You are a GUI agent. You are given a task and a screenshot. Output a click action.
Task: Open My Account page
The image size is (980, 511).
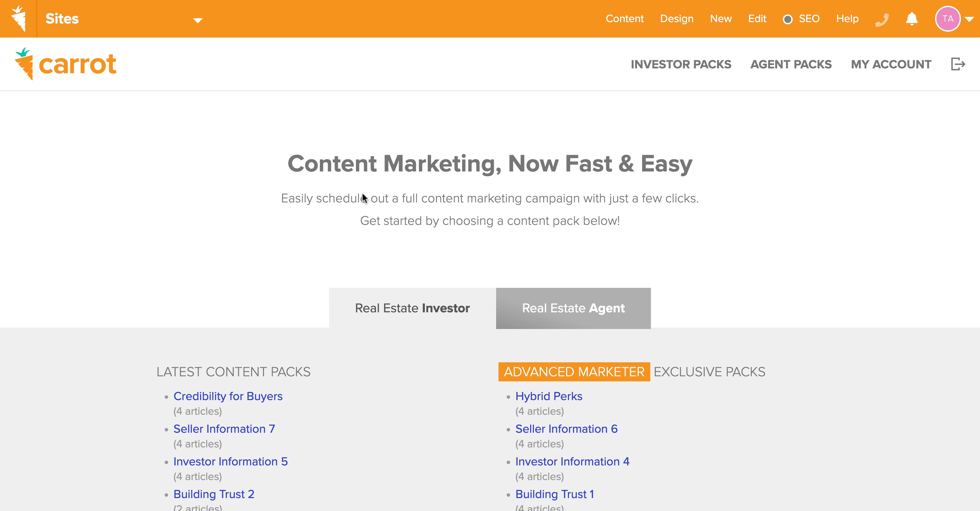pos(891,64)
